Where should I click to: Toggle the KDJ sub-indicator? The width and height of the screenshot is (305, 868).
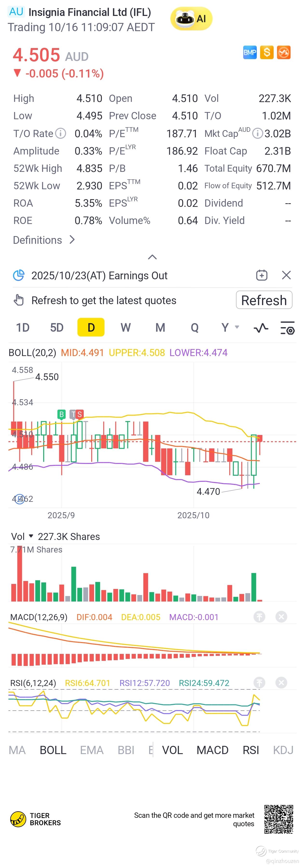283,750
